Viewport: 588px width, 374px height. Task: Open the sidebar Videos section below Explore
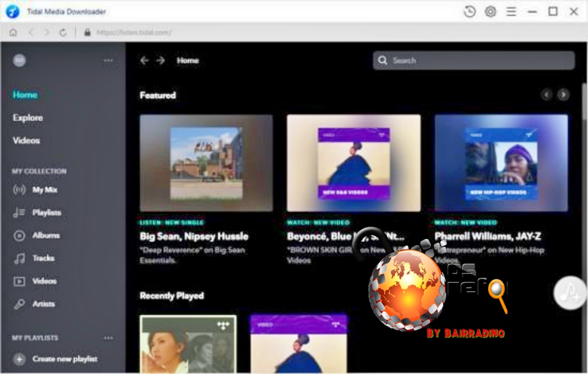tap(26, 140)
